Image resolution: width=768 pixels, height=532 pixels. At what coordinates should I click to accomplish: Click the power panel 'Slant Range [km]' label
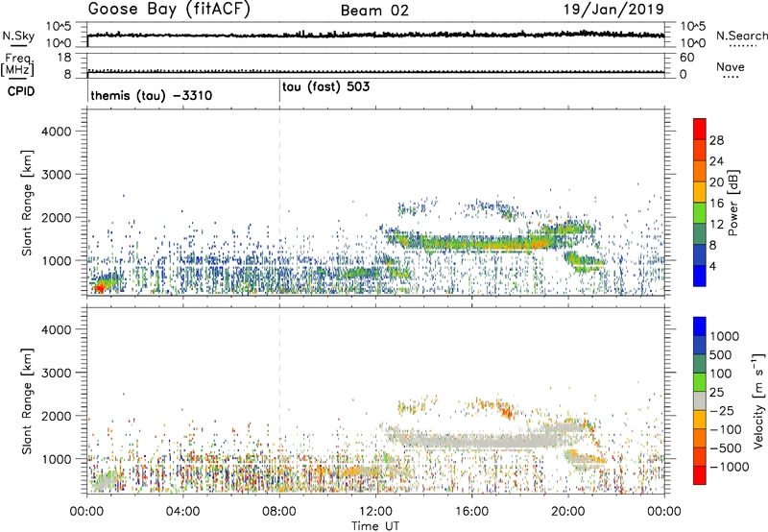(x=28, y=203)
